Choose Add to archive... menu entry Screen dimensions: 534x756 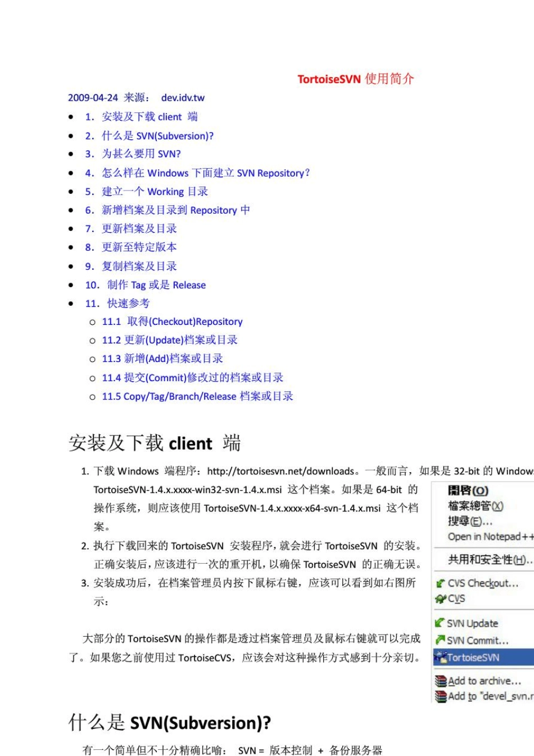[485, 681]
